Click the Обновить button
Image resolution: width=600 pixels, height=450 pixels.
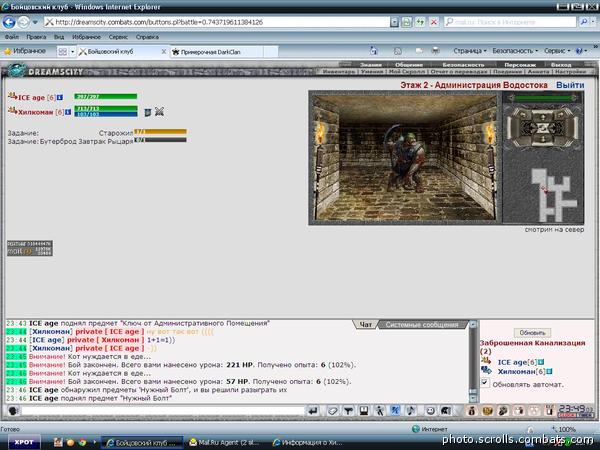[x=532, y=333]
